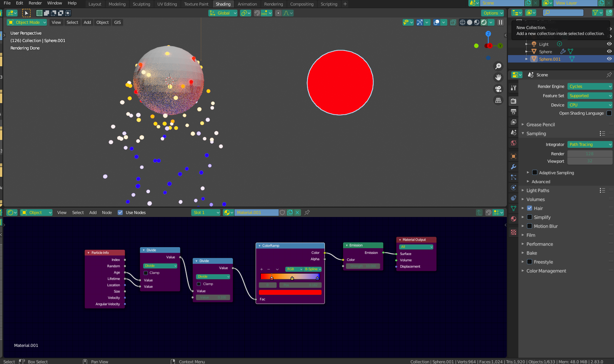The width and height of the screenshot is (614, 364).
Task: Enable Open Shading Language checkbox
Action: tap(609, 113)
